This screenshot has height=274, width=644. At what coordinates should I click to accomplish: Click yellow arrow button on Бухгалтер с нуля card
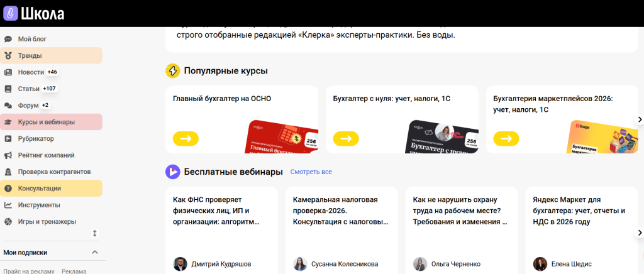(x=346, y=139)
